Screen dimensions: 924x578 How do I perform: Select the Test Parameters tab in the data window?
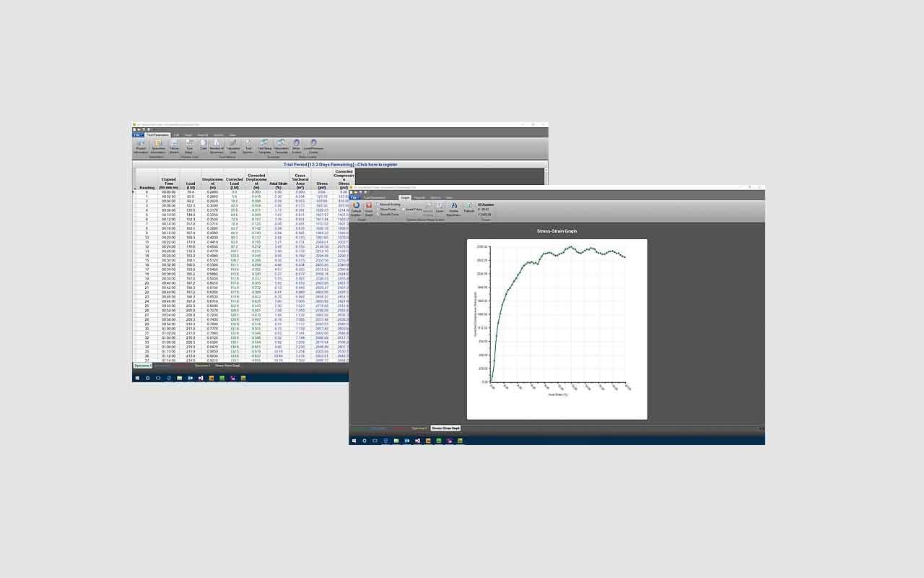157,135
